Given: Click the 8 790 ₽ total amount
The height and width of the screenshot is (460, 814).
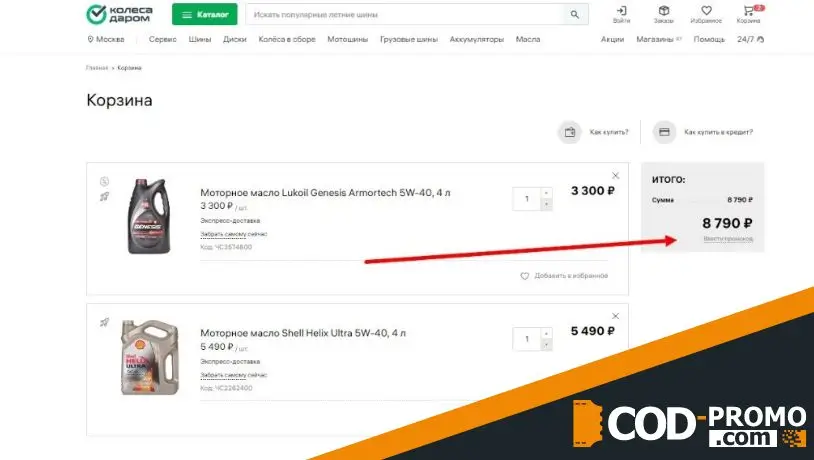Looking at the screenshot, I should pyautogui.click(x=727, y=223).
